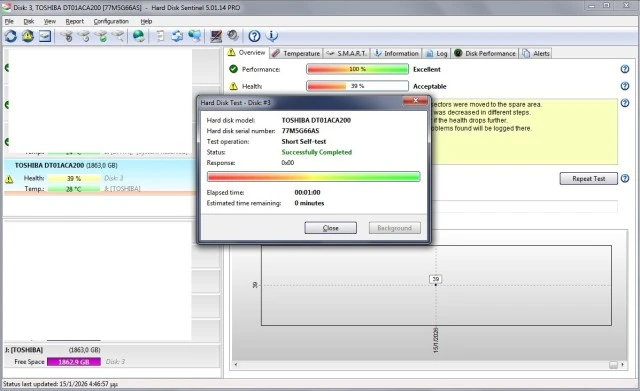Open the Help menu
This screenshot has height=391, width=640.
[x=146, y=21]
